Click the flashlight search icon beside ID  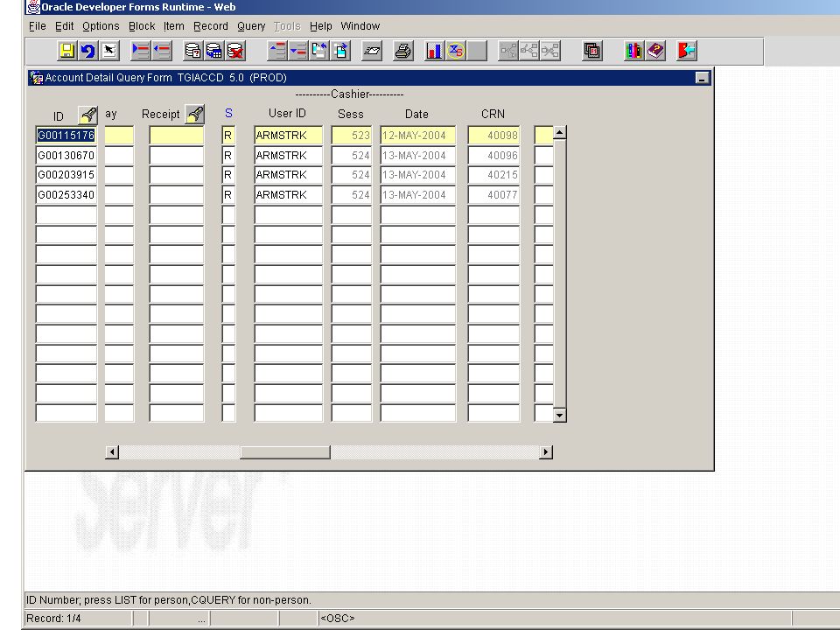click(x=87, y=115)
